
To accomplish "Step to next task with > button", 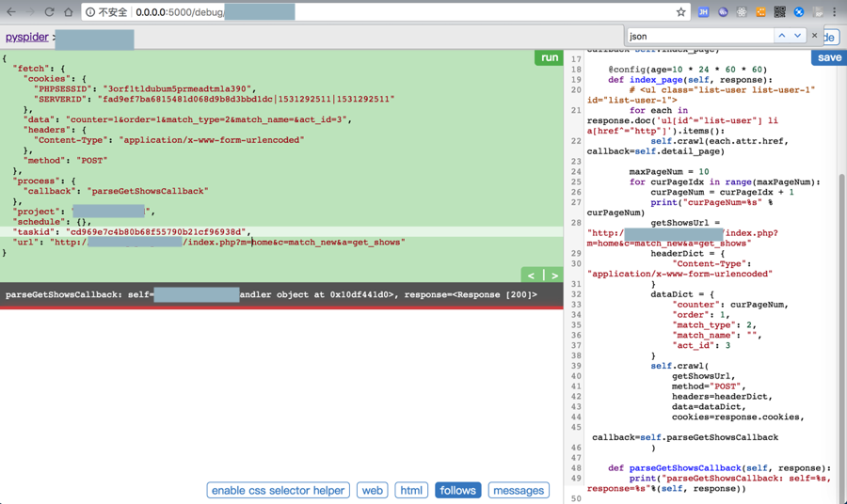I will (554, 276).
